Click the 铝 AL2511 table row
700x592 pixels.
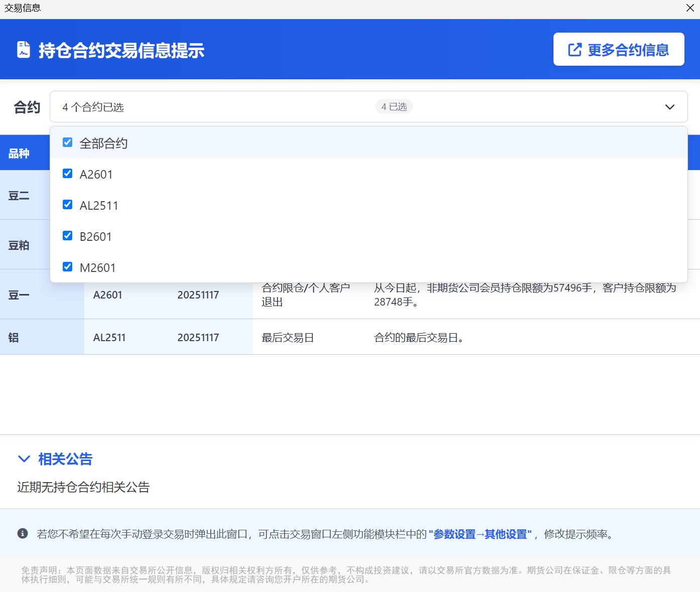click(x=109, y=338)
